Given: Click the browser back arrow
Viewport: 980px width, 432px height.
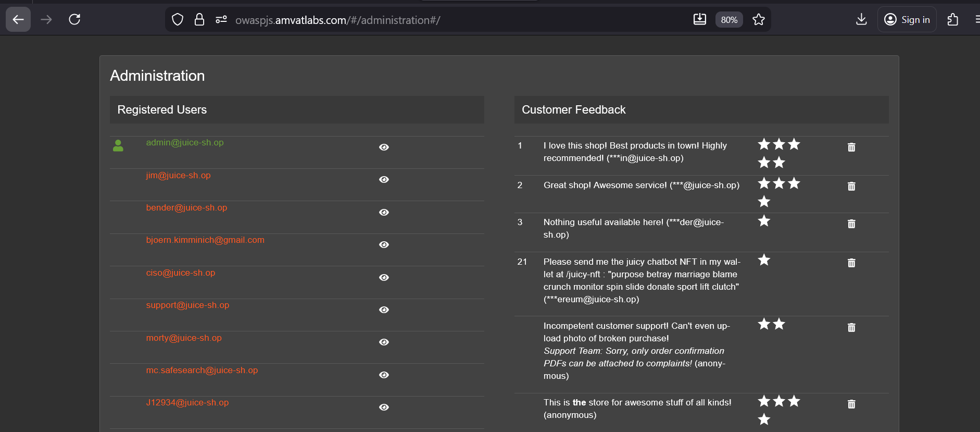Looking at the screenshot, I should pos(18,20).
